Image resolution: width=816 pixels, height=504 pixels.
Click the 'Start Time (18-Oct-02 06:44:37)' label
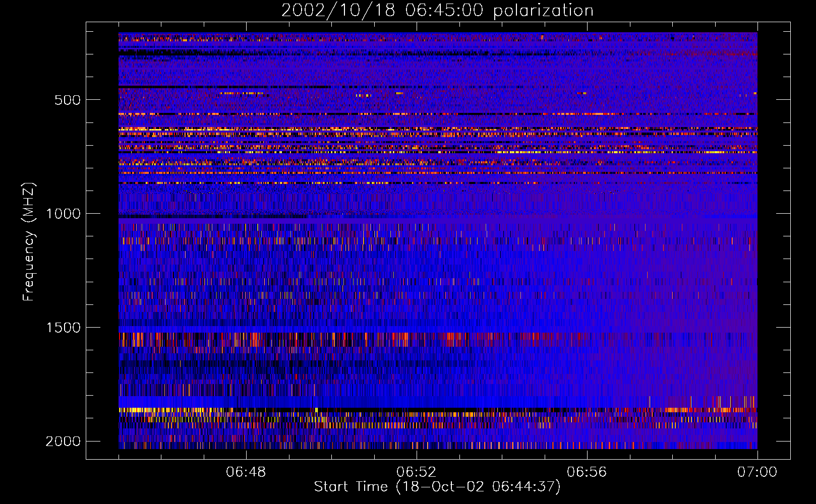point(437,487)
